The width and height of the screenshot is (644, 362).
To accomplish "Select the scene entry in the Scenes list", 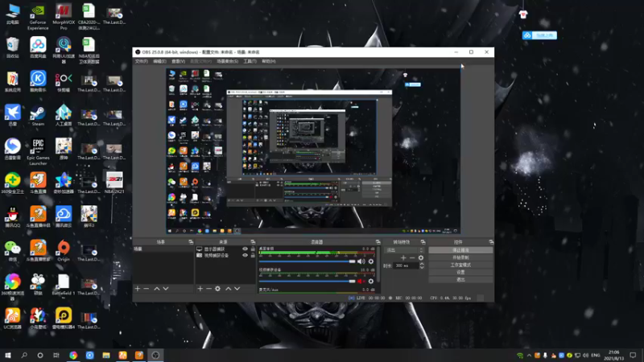I will (x=163, y=249).
